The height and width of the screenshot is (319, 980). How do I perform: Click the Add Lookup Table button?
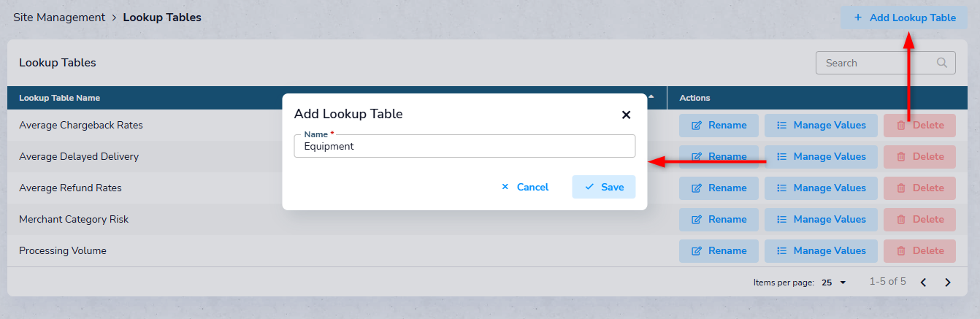coord(904,18)
